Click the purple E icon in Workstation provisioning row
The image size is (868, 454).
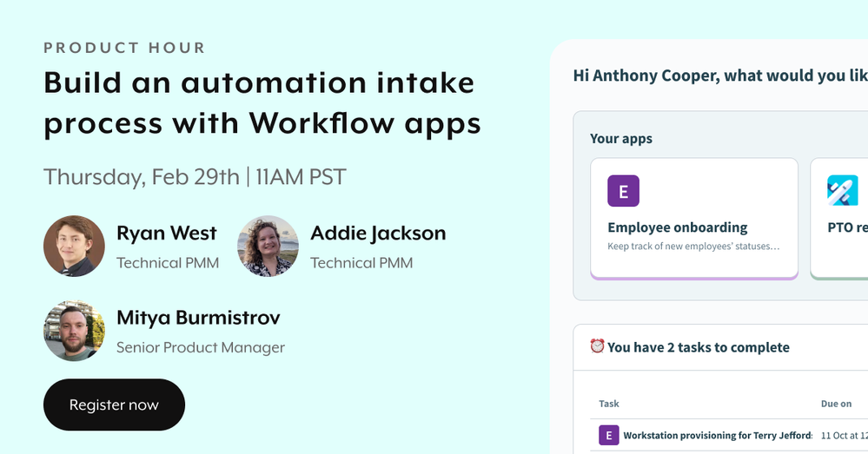coord(609,435)
